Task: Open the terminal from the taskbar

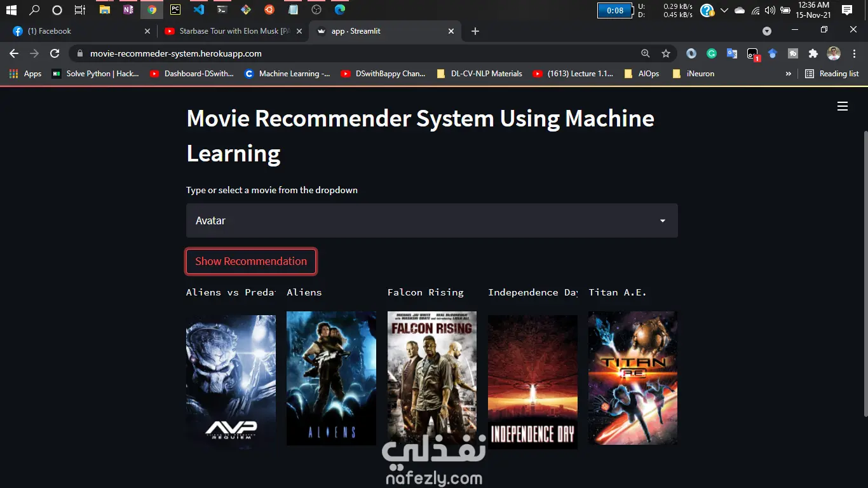Action: coord(222,10)
